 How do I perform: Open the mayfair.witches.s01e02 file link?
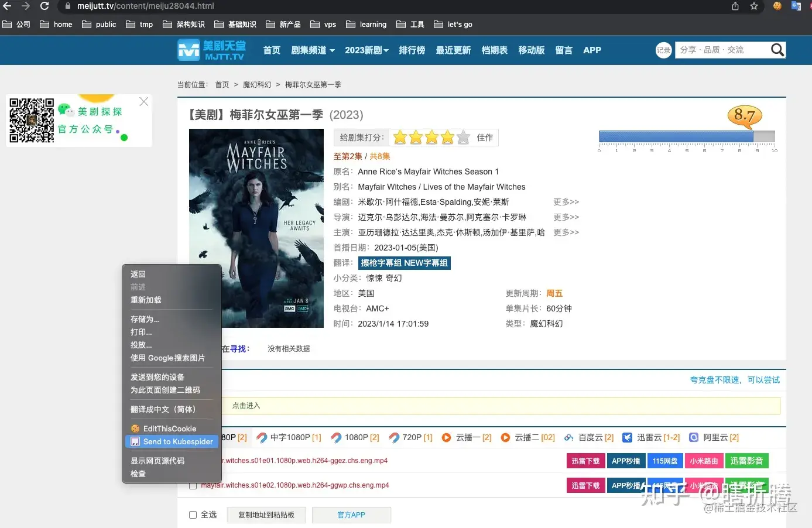tap(295, 485)
